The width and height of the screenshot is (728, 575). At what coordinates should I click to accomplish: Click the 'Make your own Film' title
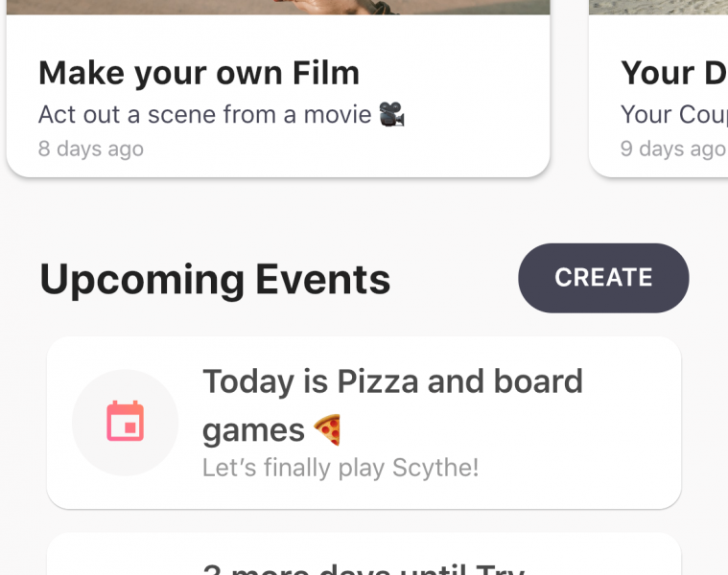click(x=199, y=73)
